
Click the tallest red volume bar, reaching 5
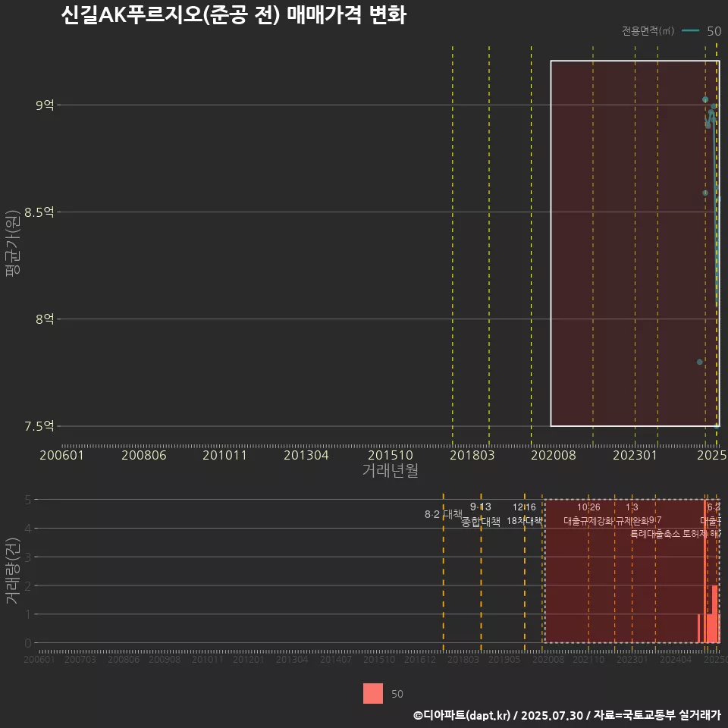(x=705, y=571)
